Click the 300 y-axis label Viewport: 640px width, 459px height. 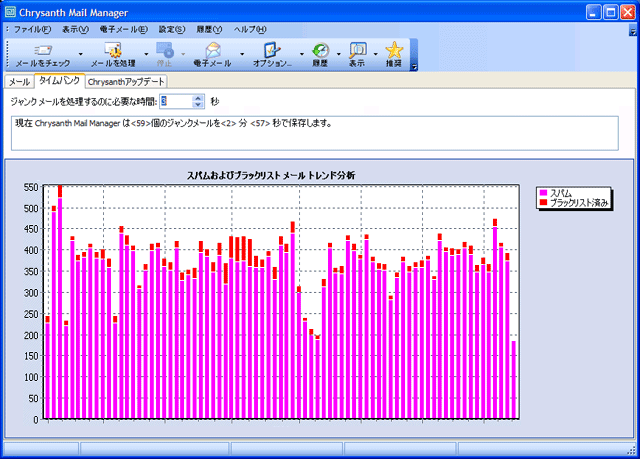pyautogui.click(x=31, y=293)
